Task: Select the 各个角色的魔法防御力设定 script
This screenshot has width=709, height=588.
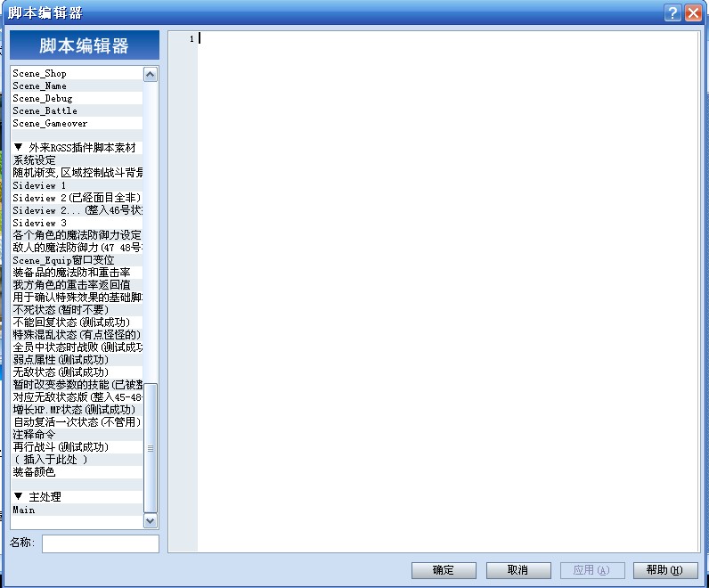Action: tap(77, 234)
